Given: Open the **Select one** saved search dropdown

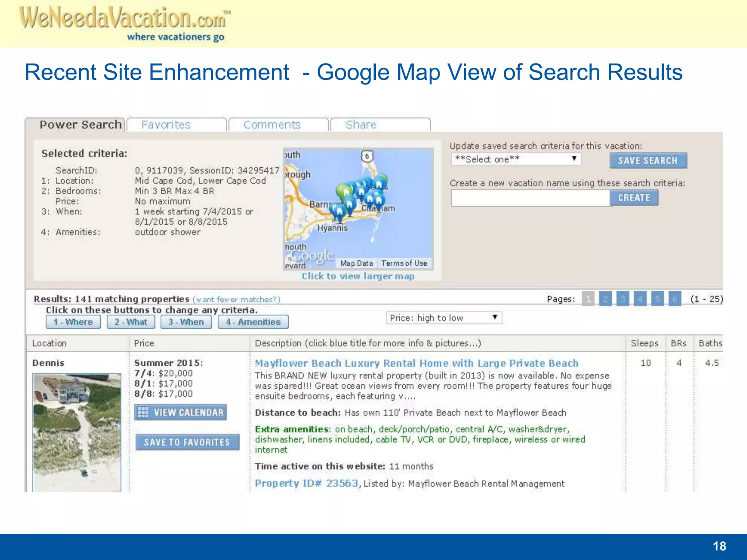Looking at the screenshot, I should (x=516, y=159).
